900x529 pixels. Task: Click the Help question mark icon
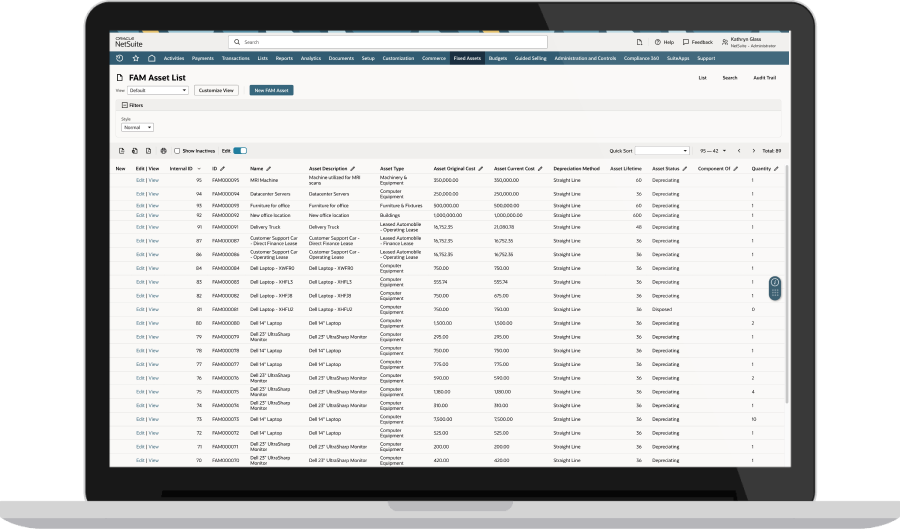click(657, 42)
